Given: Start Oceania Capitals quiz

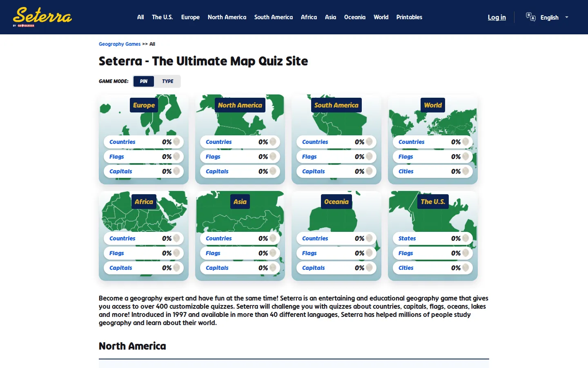Looking at the screenshot, I should (336, 268).
